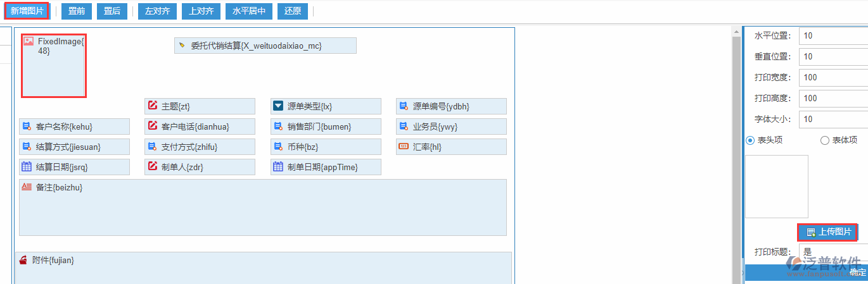Select the 主题{zt} field text

[176, 106]
